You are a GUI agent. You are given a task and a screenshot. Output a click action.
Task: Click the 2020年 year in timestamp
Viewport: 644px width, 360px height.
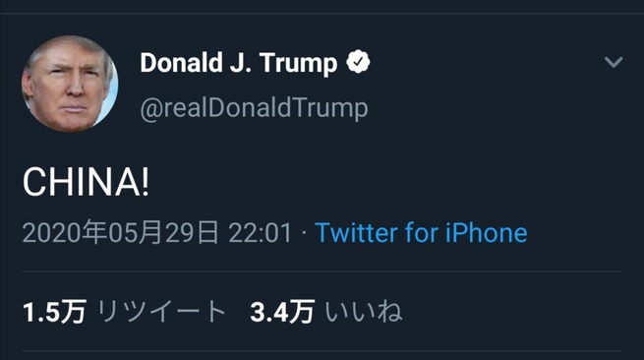pyautogui.click(x=65, y=232)
